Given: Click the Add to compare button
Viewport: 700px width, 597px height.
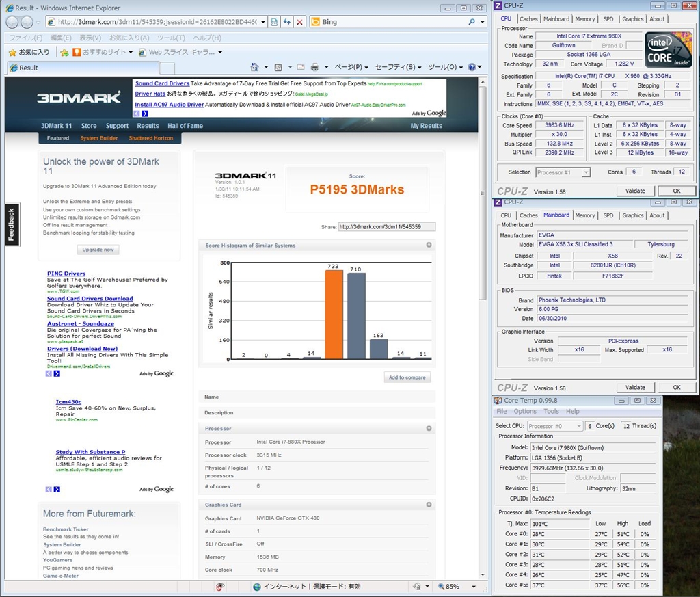Looking at the screenshot, I should (x=407, y=377).
